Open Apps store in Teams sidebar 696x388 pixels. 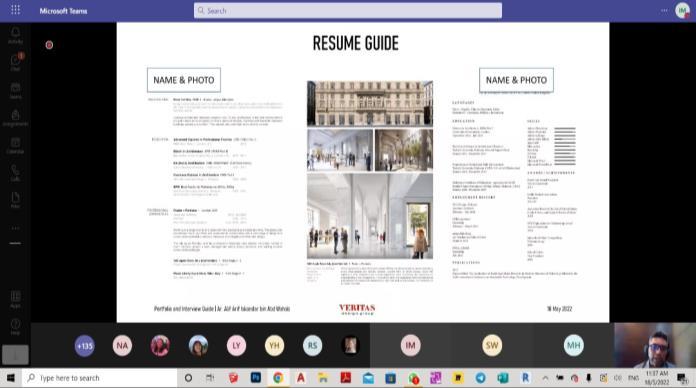(x=15, y=300)
